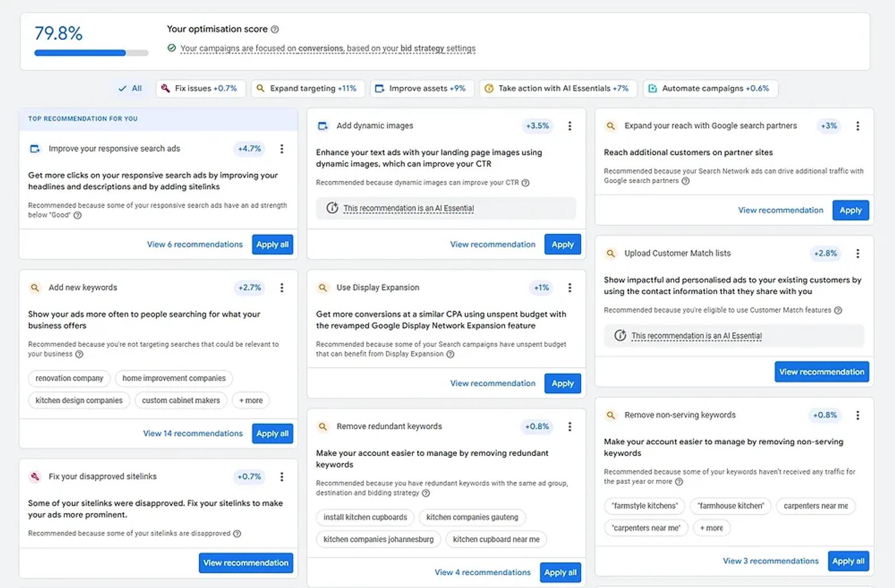The width and height of the screenshot is (895, 588).
Task: Open View 3 recommendations link
Action: click(771, 561)
